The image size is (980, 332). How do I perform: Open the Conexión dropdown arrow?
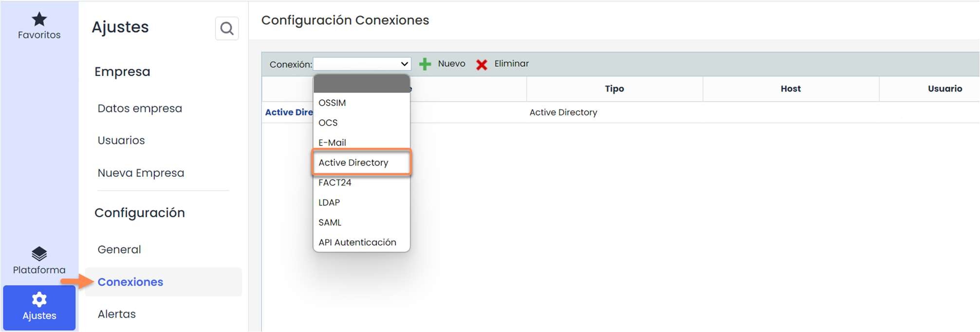pyautogui.click(x=404, y=64)
